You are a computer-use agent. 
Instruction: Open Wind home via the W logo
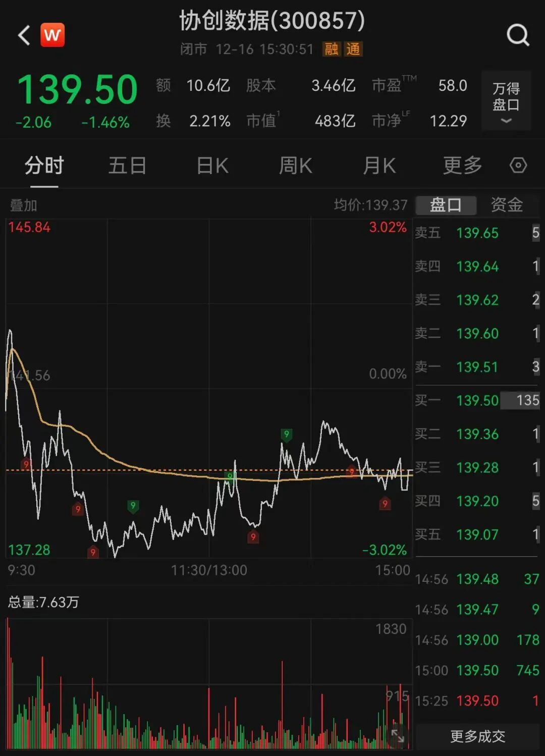click(x=52, y=35)
